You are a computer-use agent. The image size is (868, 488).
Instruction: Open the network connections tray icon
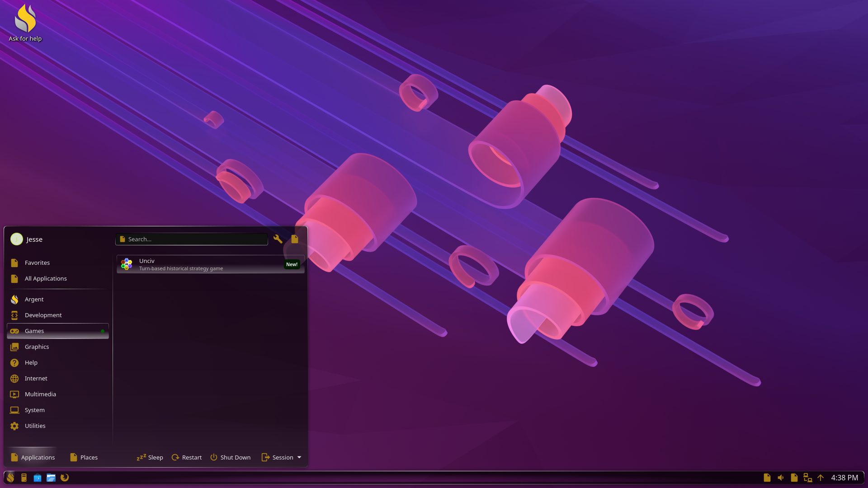click(808, 478)
